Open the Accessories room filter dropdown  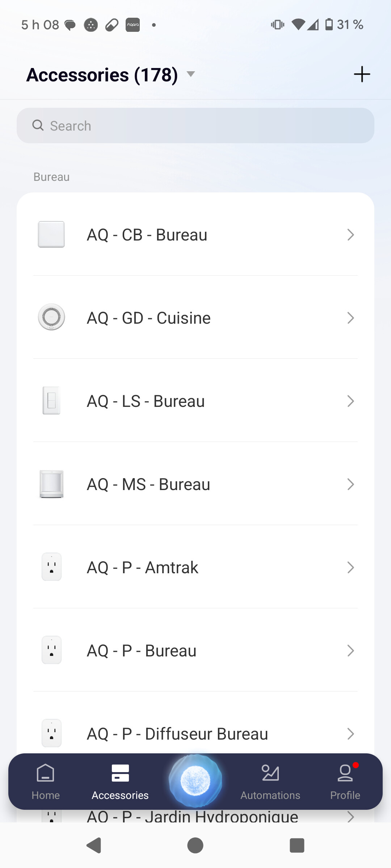pos(190,75)
